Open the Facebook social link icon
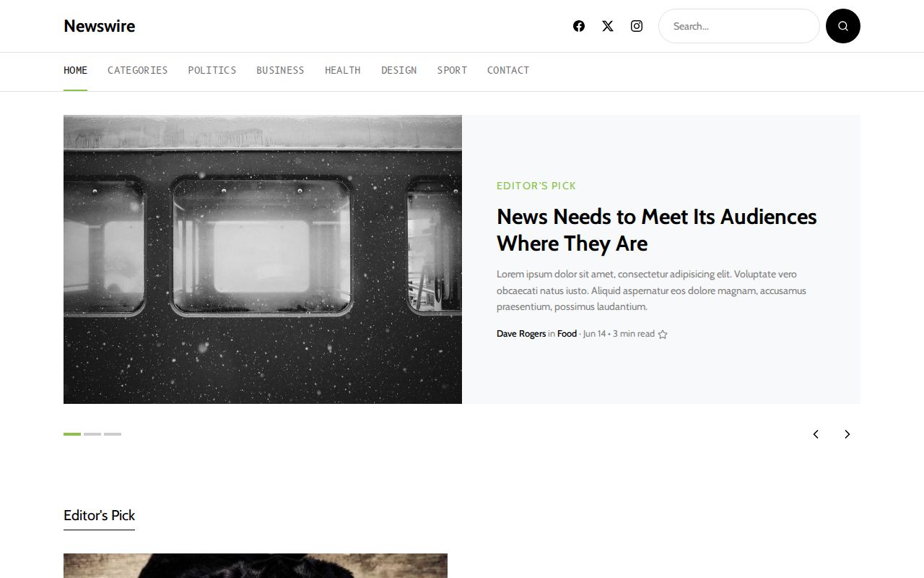924x578 pixels. pyautogui.click(x=579, y=26)
